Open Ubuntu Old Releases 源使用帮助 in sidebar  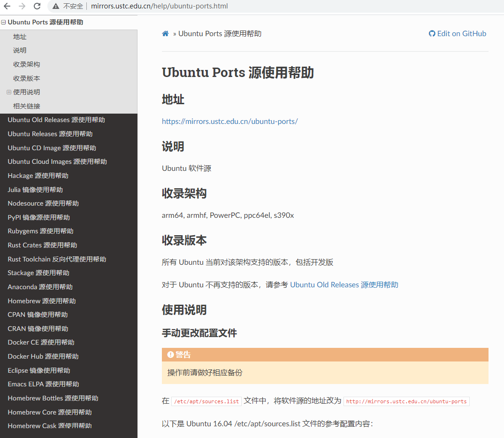56,120
